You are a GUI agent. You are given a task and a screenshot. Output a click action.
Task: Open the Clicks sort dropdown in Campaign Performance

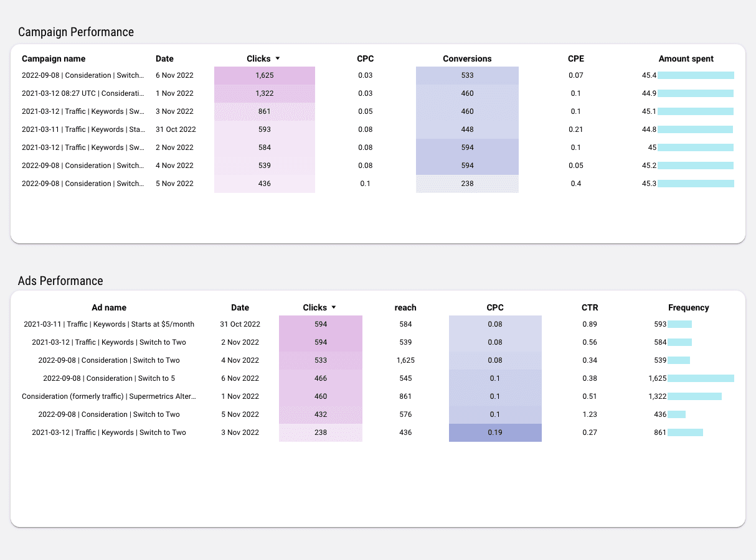278,58
